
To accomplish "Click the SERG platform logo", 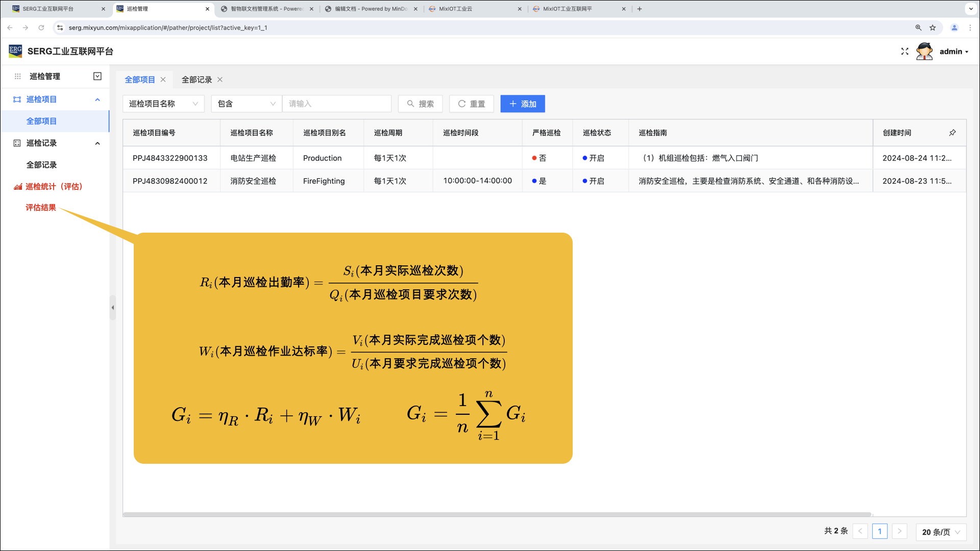I will tap(15, 51).
